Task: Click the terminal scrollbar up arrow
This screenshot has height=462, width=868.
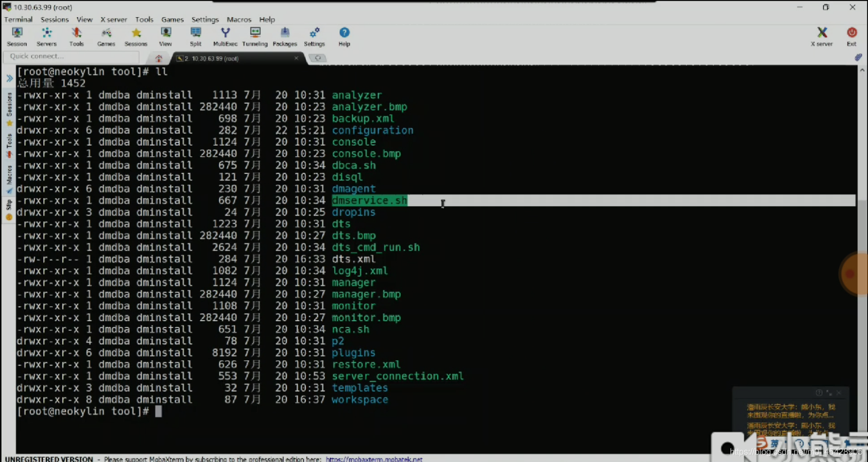Action: [862, 70]
